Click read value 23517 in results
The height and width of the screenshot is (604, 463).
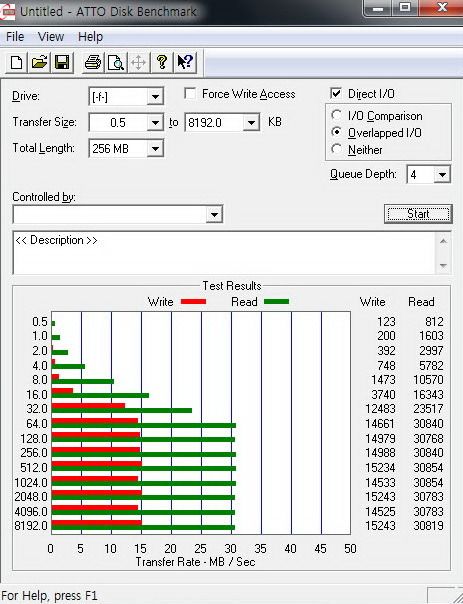428,409
